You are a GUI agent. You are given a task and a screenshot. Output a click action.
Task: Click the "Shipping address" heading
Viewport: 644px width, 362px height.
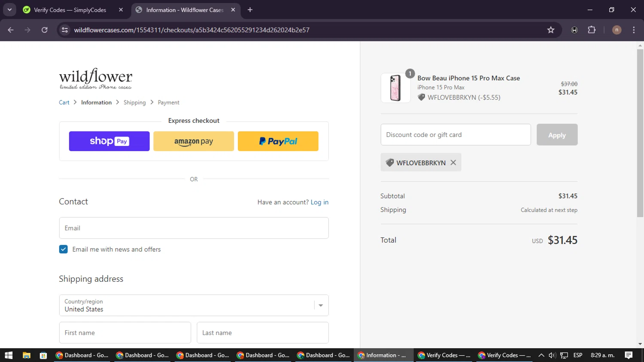click(x=91, y=279)
